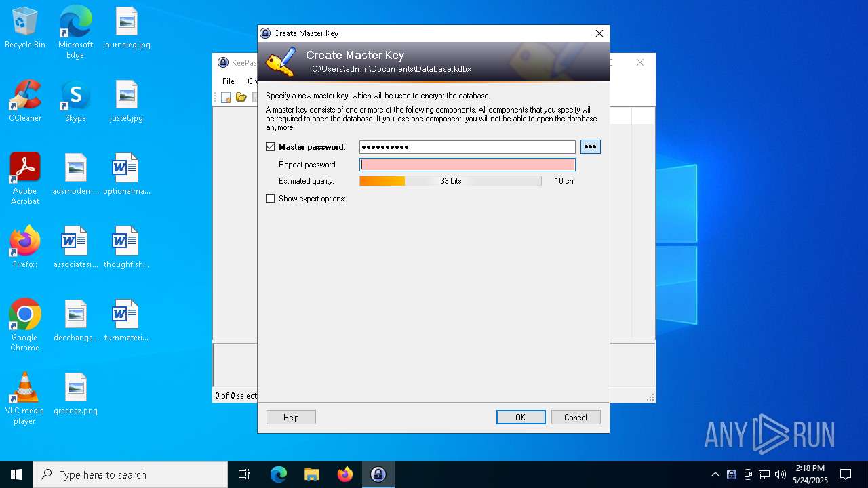Launch Firefox from the taskbar

(345, 474)
